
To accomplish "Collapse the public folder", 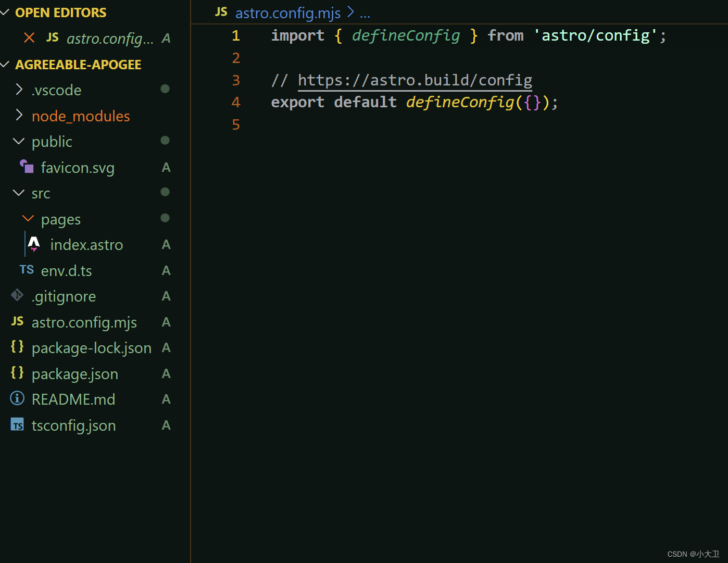I will pos(19,141).
